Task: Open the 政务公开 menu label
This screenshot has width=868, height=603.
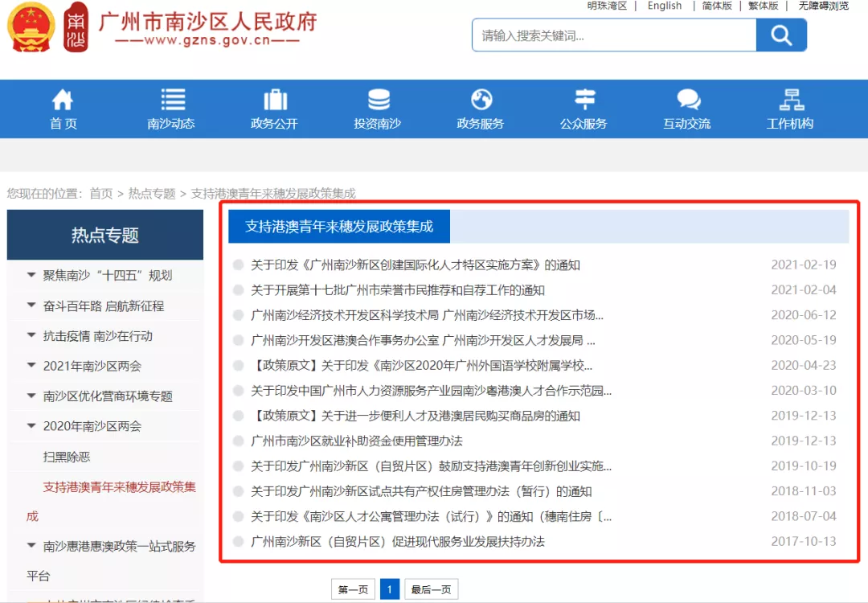Action: 274,124
